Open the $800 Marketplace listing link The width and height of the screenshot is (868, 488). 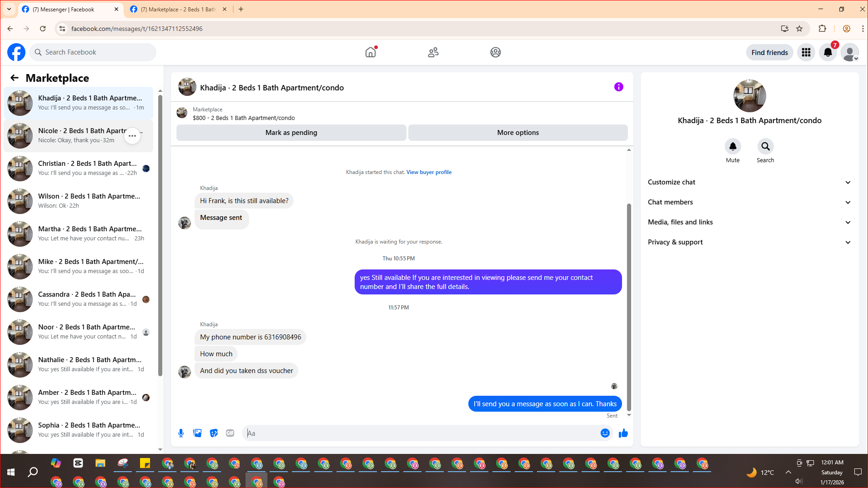[244, 118]
